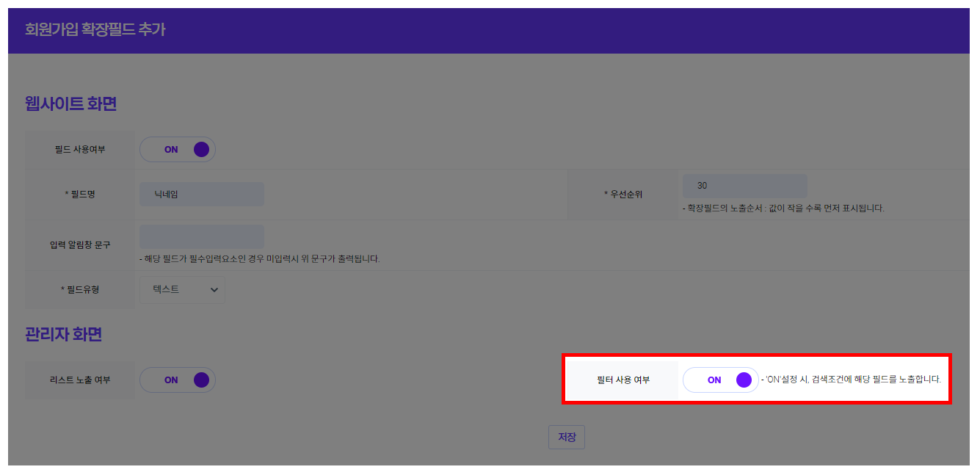
Task: Click the empty 입력 알림창 문구 input
Action: coord(202,237)
